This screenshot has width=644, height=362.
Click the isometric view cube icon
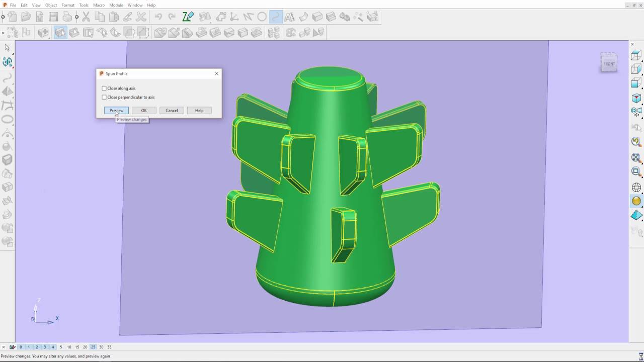[x=636, y=98]
